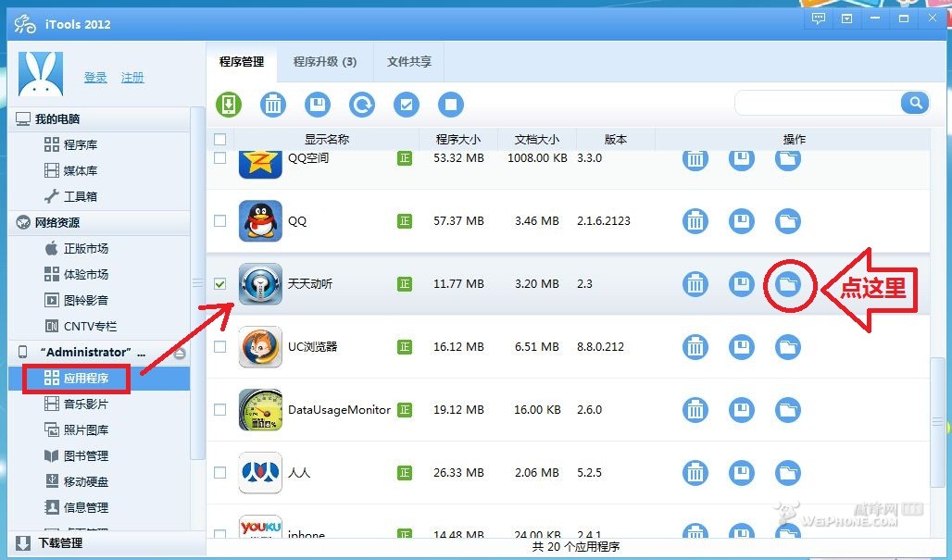Click the backup disk icon for 人人

point(741,472)
